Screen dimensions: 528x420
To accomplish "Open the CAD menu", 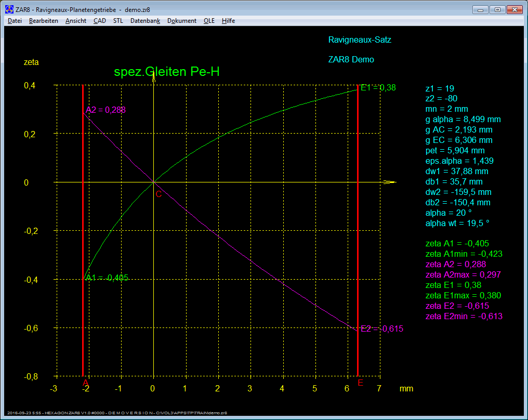I will (x=99, y=21).
